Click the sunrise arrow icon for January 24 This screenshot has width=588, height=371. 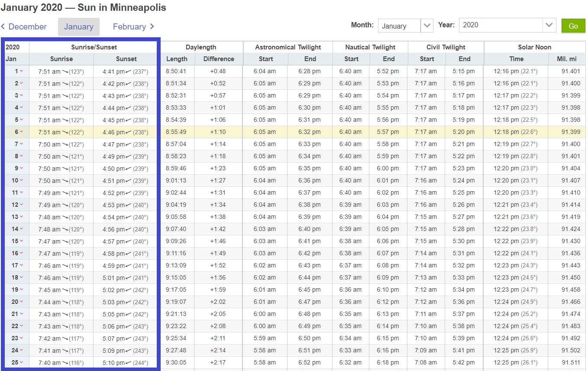65,351
